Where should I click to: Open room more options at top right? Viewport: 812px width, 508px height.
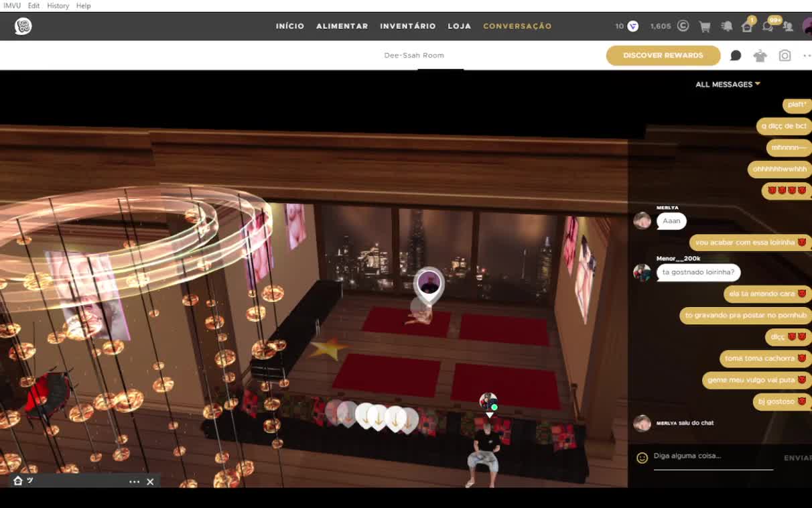coord(806,56)
